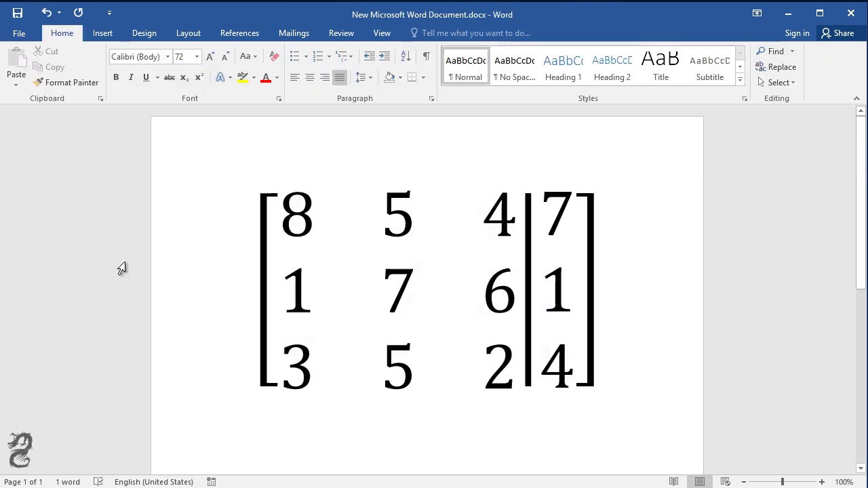Apply text highlight color

(243, 77)
